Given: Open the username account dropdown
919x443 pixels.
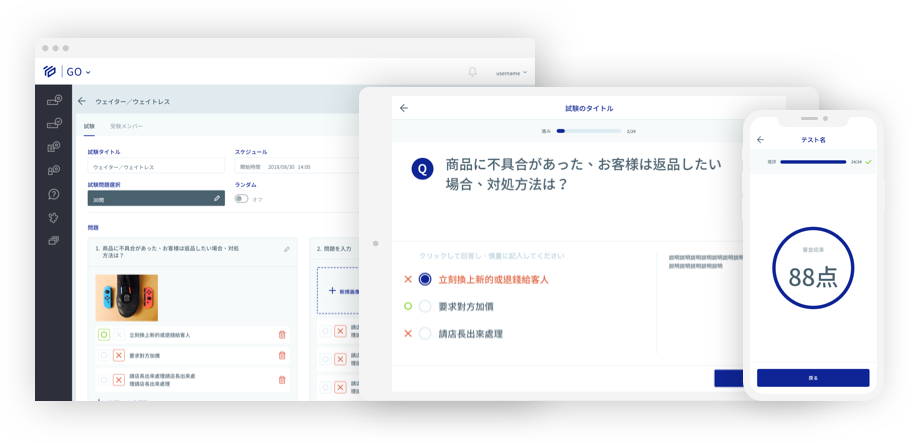Looking at the screenshot, I should [x=511, y=73].
